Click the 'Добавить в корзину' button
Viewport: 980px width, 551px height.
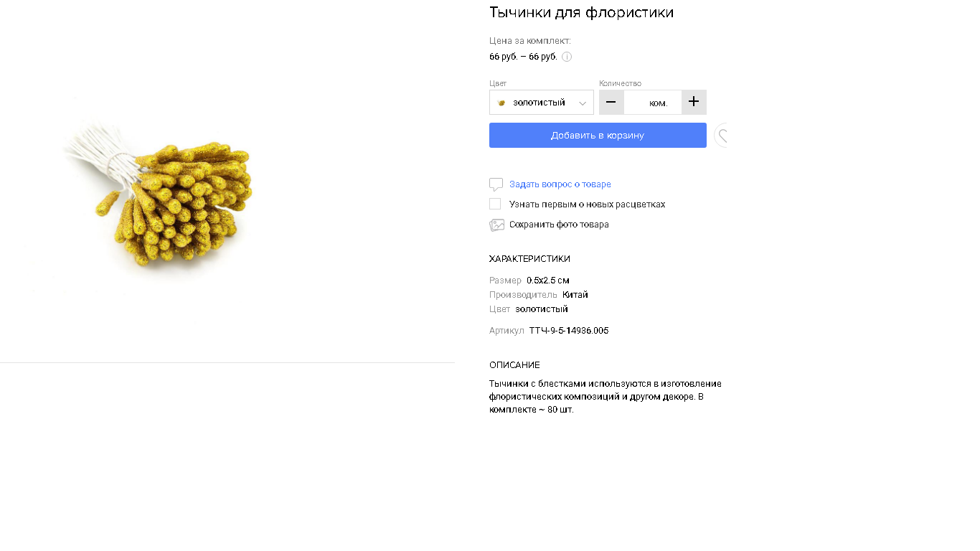[x=598, y=136]
